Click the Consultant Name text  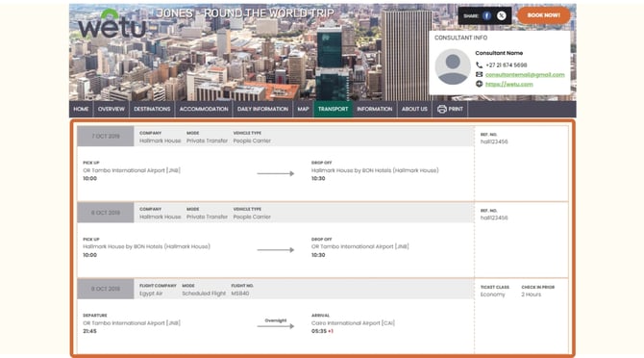(x=499, y=53)
